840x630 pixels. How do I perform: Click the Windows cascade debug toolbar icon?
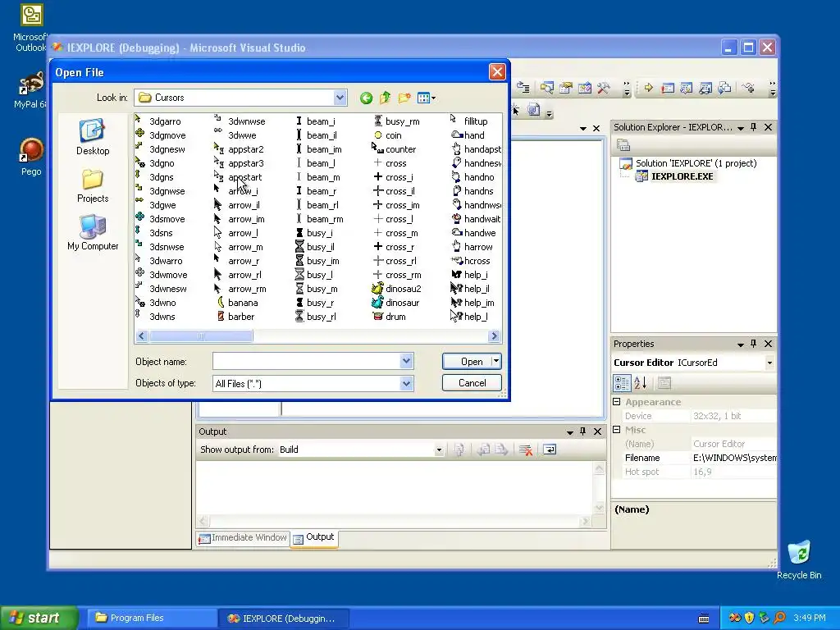[724, 88]
